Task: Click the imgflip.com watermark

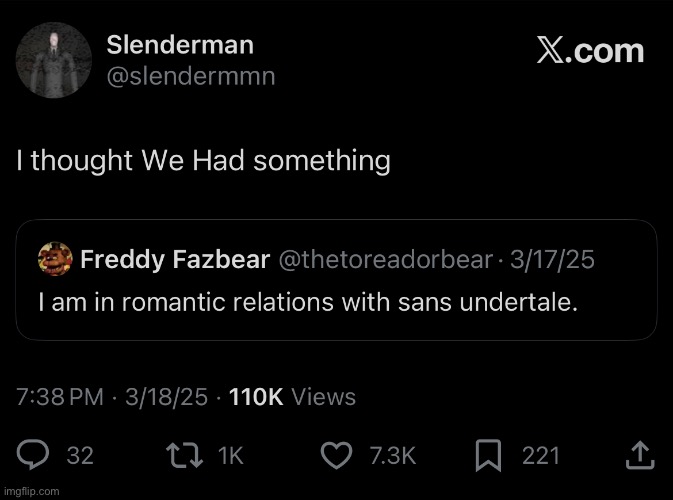Action: (30, 491)
